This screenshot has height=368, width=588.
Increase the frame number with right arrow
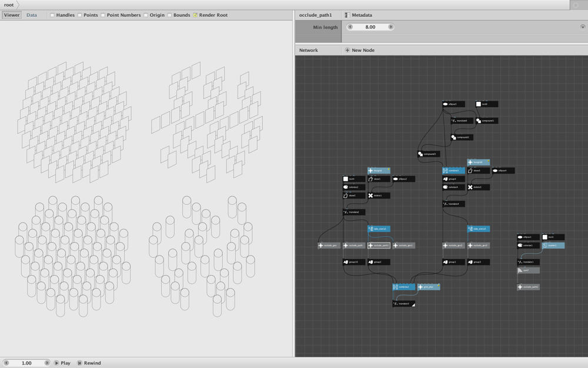point(47,363)
